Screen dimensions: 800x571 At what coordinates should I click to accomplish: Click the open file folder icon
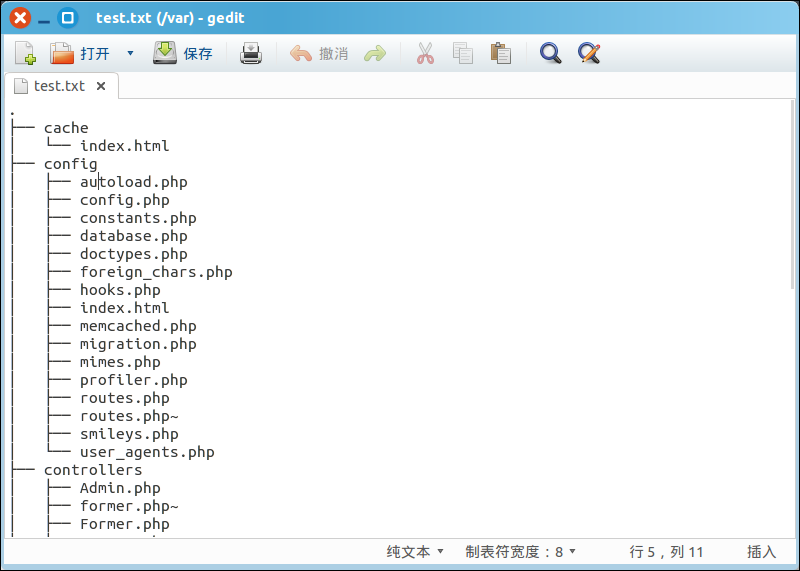[63, 54]
